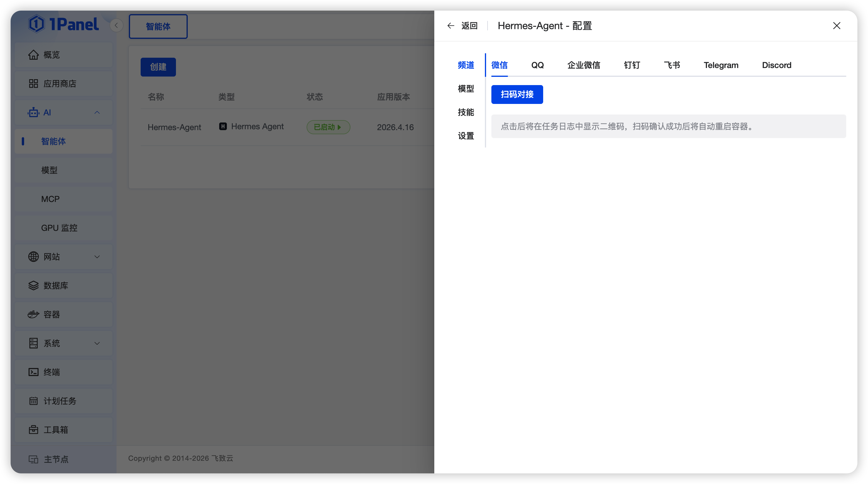Screen dimensions: 868x484
Task: Open the 智能体 top tab
Action: (x=158, y=26)
